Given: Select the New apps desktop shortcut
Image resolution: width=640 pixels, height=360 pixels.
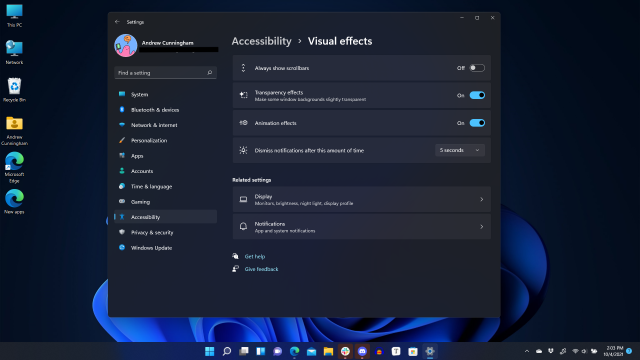Looking at the screenshot, I should pyautogui.click(x=14, y=202).
